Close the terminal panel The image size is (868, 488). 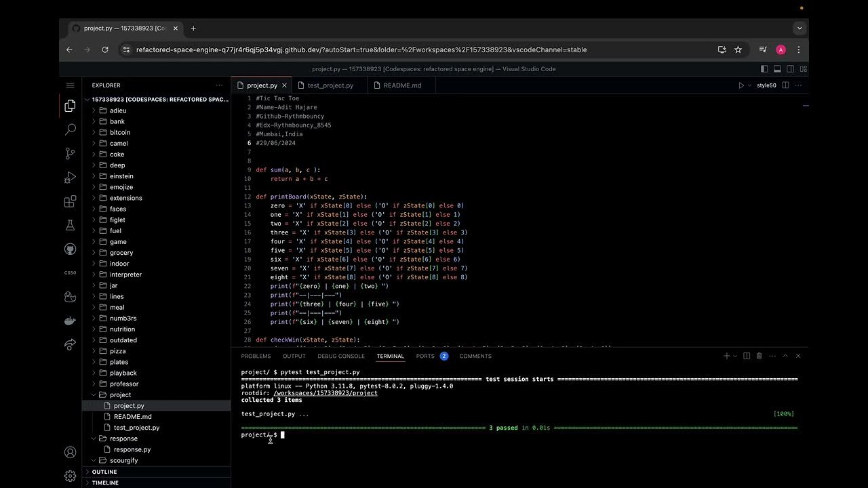798,356
